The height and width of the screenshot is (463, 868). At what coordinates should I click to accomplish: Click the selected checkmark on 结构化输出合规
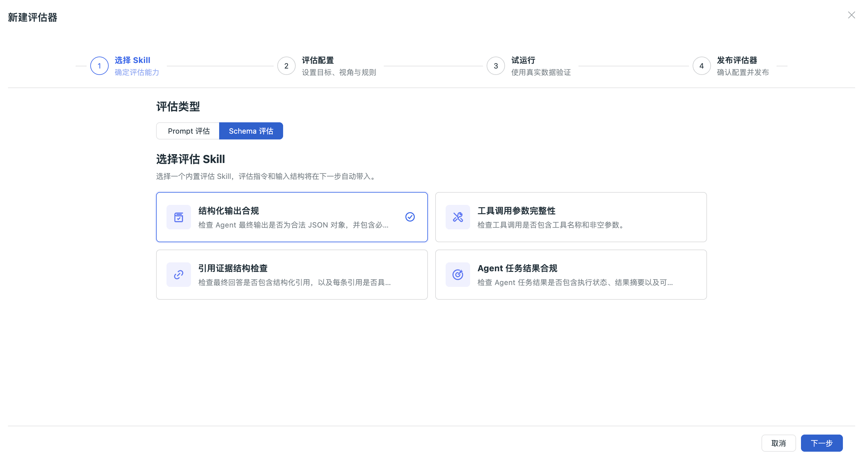[x=410, y=217]
